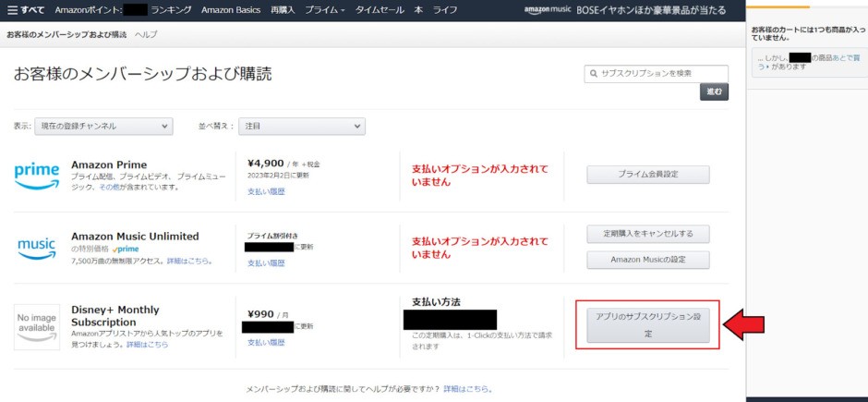
Task: Click the Amazon Music Unlimited title text
Action: 135,237
